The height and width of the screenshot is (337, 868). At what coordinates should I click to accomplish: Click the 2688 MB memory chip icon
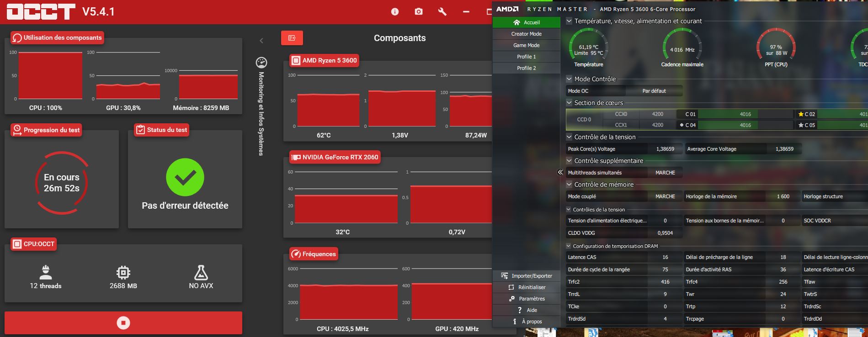(x=123, y=273)
